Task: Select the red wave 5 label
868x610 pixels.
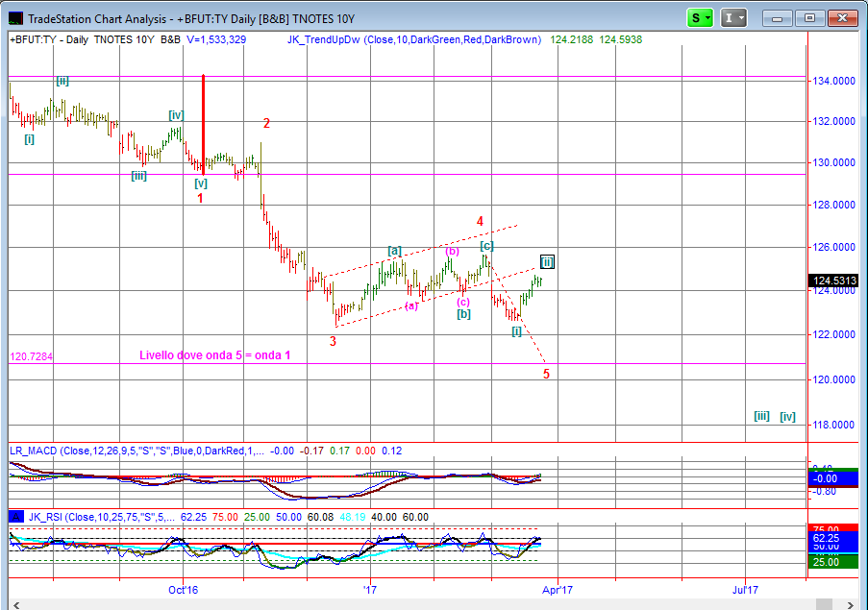Action: click(546, 374)
